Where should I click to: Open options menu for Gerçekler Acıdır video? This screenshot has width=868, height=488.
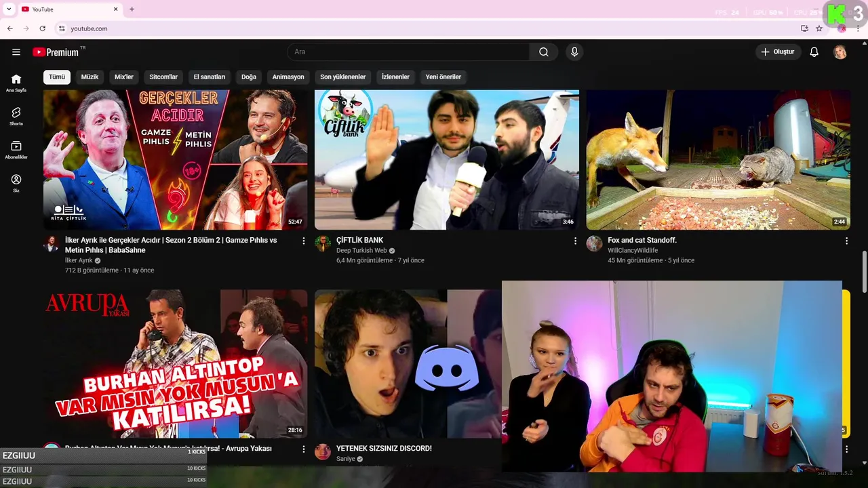coord(304,241)
